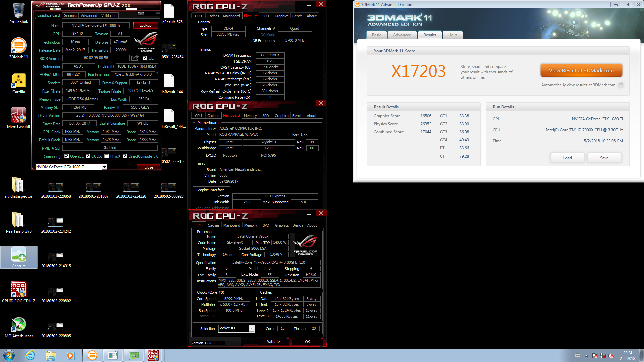
Task: Open the MemTweakIt desktop icon
Action: tap(19, 118)
